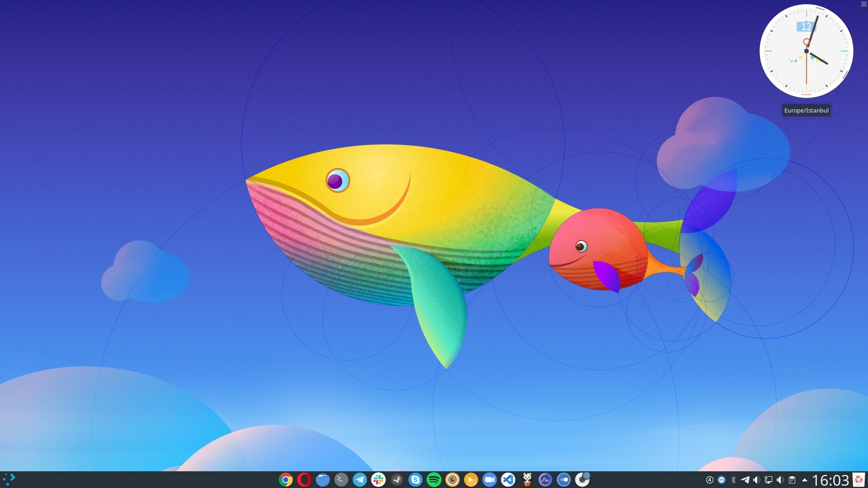Launch the Konsole terminal

point(341,479)
